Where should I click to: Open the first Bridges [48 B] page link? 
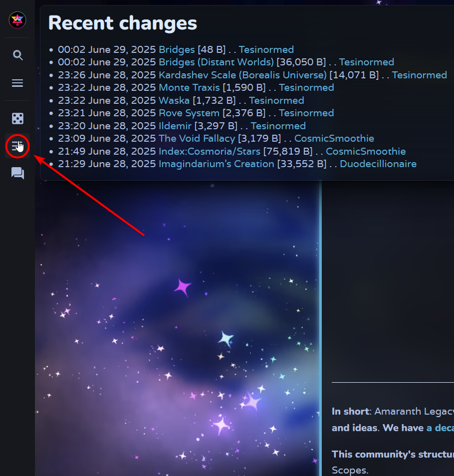coord(177,50)
